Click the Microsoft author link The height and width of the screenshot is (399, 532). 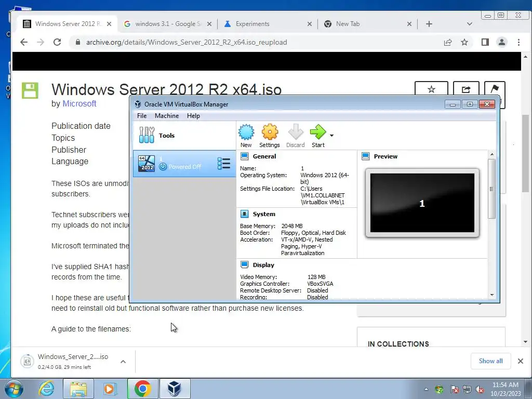(x=79, y=103)
